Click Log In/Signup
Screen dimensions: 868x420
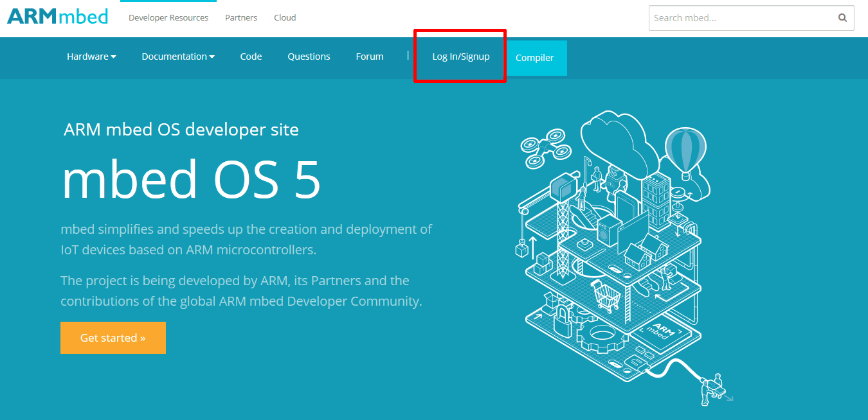(460, 57)
